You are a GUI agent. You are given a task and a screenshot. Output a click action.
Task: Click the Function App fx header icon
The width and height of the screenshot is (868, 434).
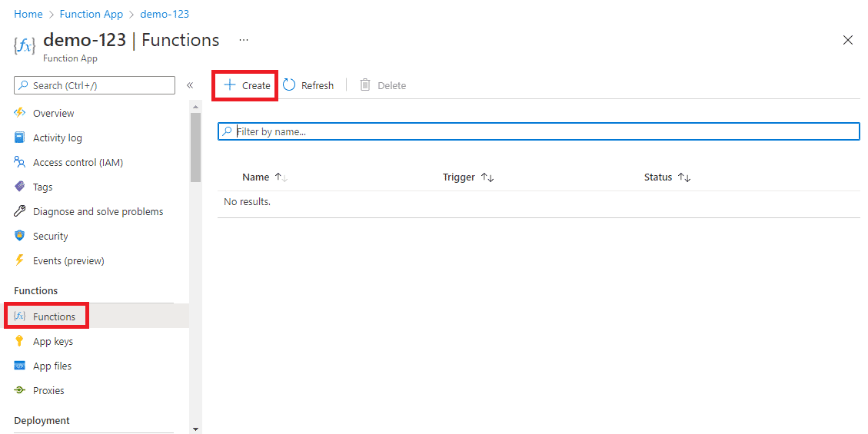[25, 45]
